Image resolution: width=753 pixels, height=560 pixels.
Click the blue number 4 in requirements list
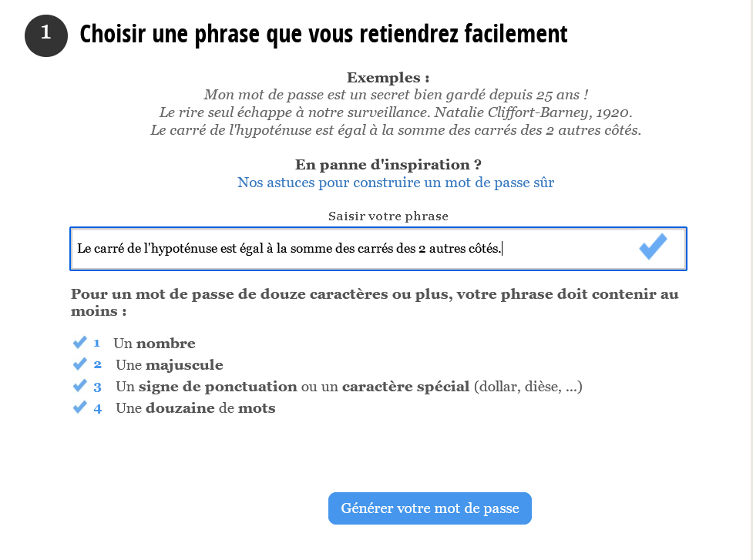(x=97, y=408)
